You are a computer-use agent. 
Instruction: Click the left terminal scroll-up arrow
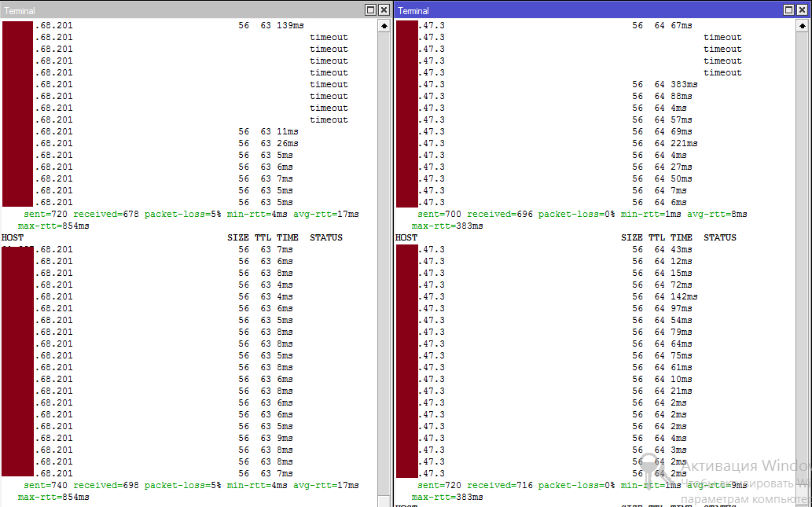tap(384, 26)
